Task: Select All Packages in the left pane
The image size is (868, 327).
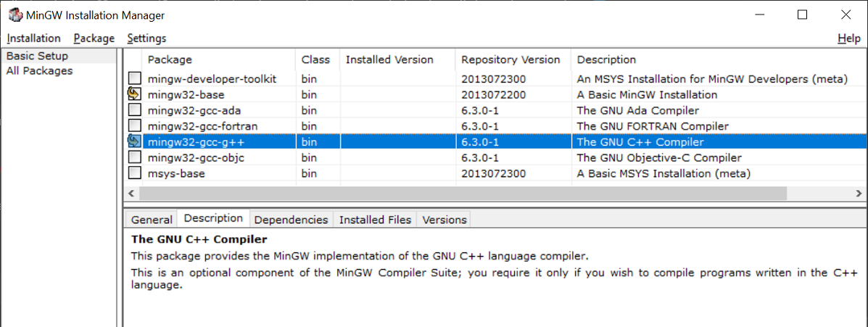Action: pos(39,71)
